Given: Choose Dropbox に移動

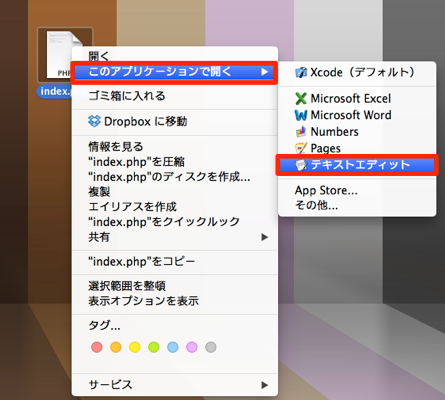Looking at the screenshot, I should pos(175,121).
